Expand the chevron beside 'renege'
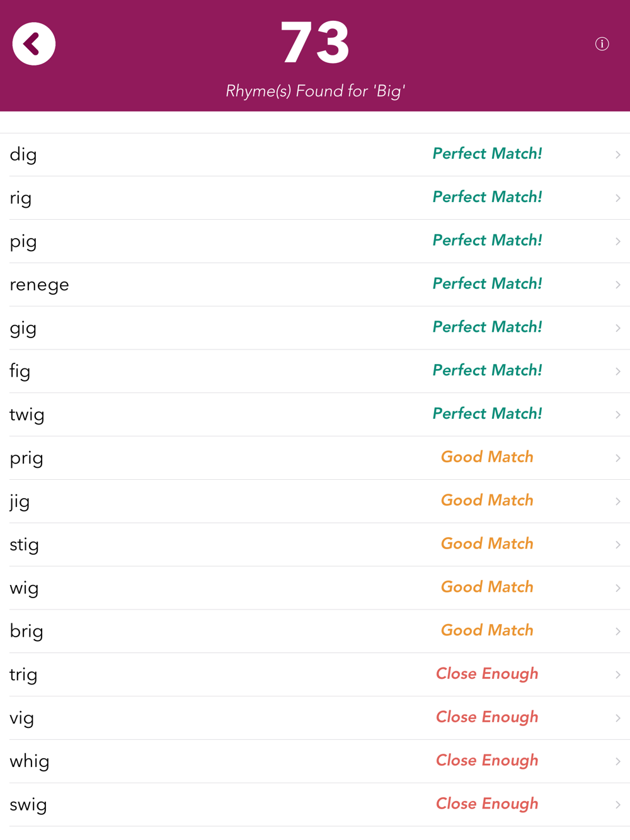Screen dimensions: 630x840 pos(617,285)
